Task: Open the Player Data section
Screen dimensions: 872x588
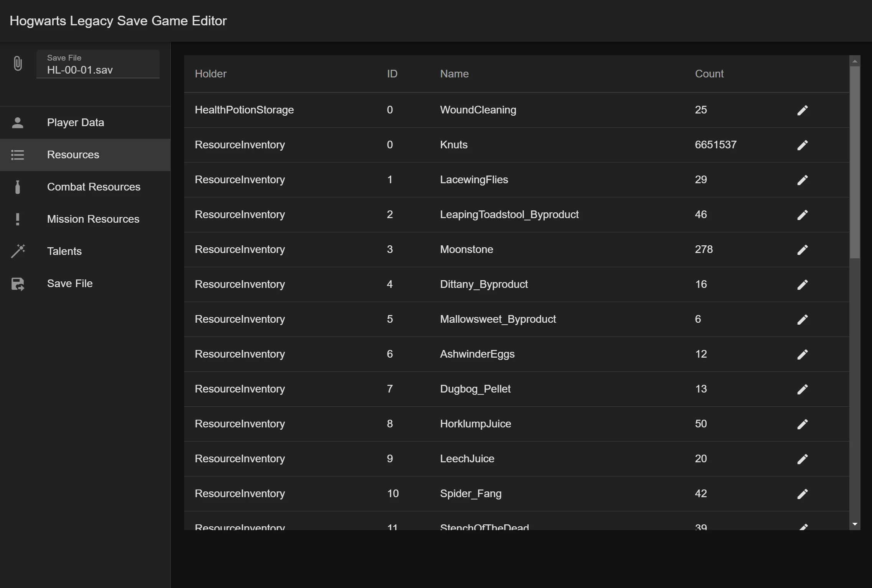Action: (76, 123)
